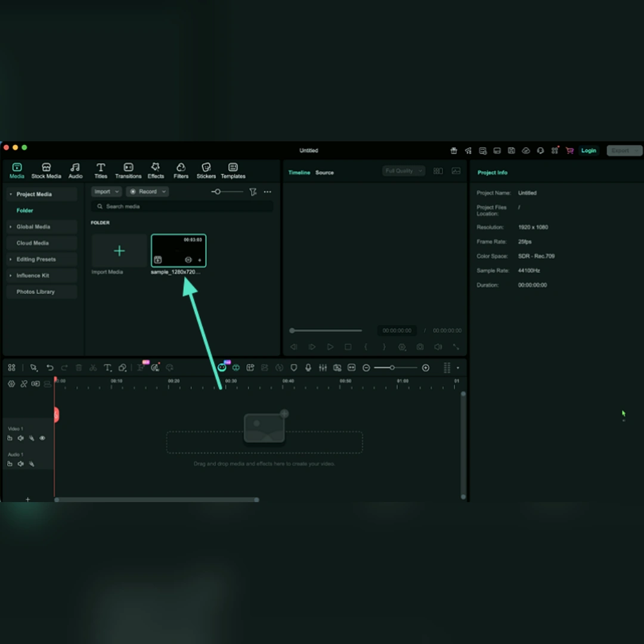Collapse the Project Media tree item
The width and height of the screenshot is (644, 644).
coord(11,194)
